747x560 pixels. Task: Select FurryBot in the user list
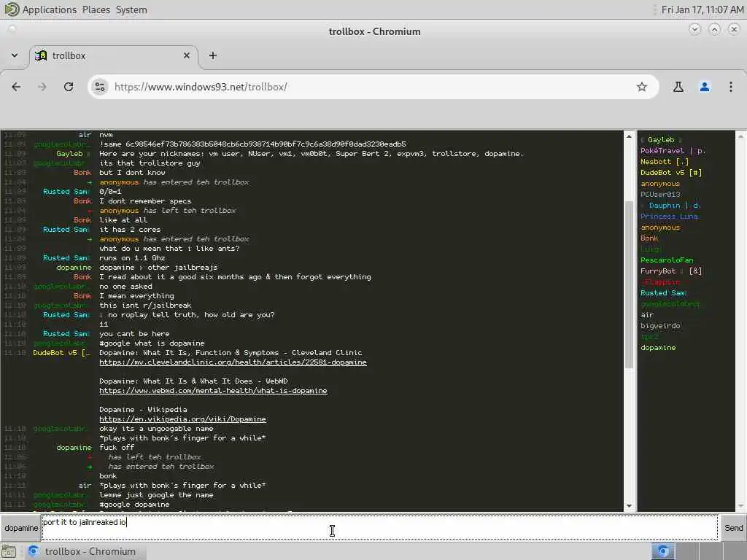click(671, 271)
